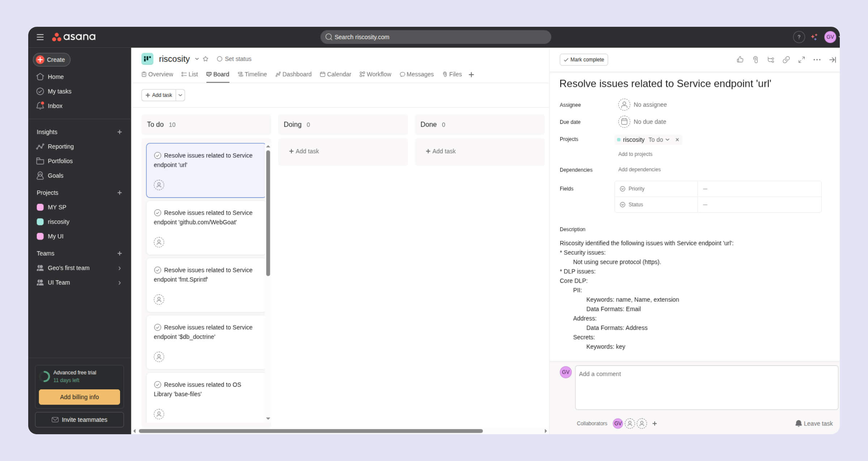Click Add to projects link
The height and width of the screenshot is (461, 868).
click(635, 154)
